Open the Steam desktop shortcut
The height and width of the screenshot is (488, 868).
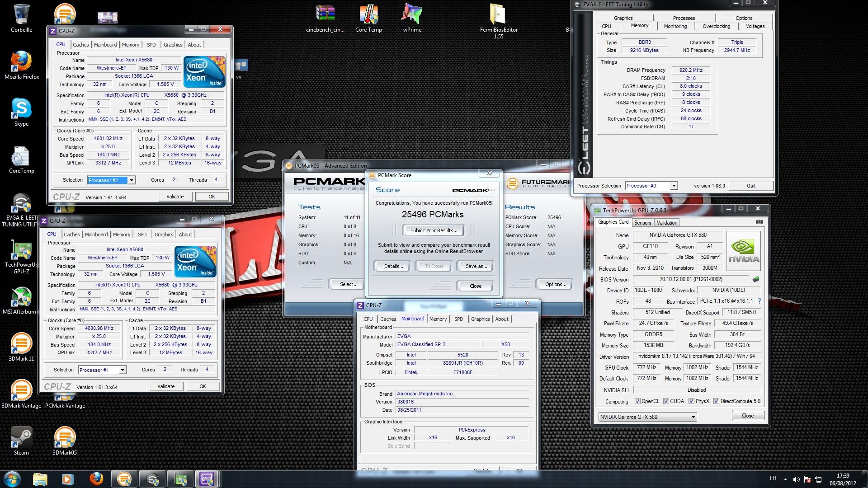click(x=21, y=441)
